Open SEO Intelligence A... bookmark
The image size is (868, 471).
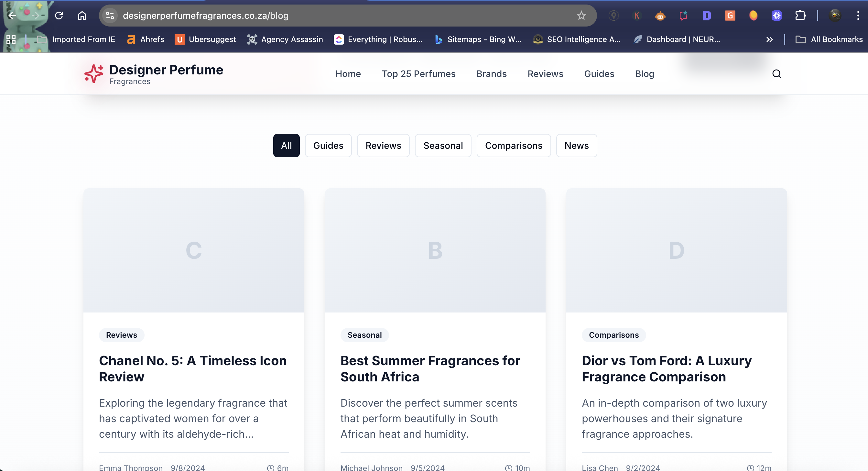coord(577,39)
